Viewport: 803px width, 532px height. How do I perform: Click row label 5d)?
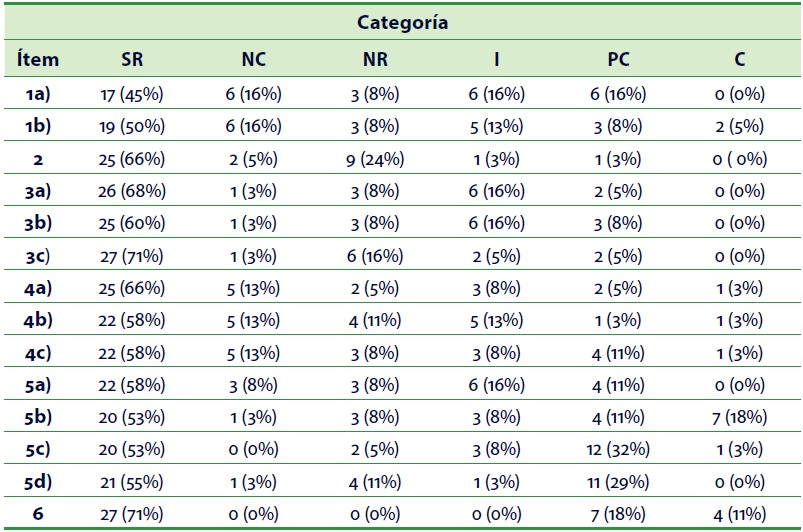tap(38, 482)
